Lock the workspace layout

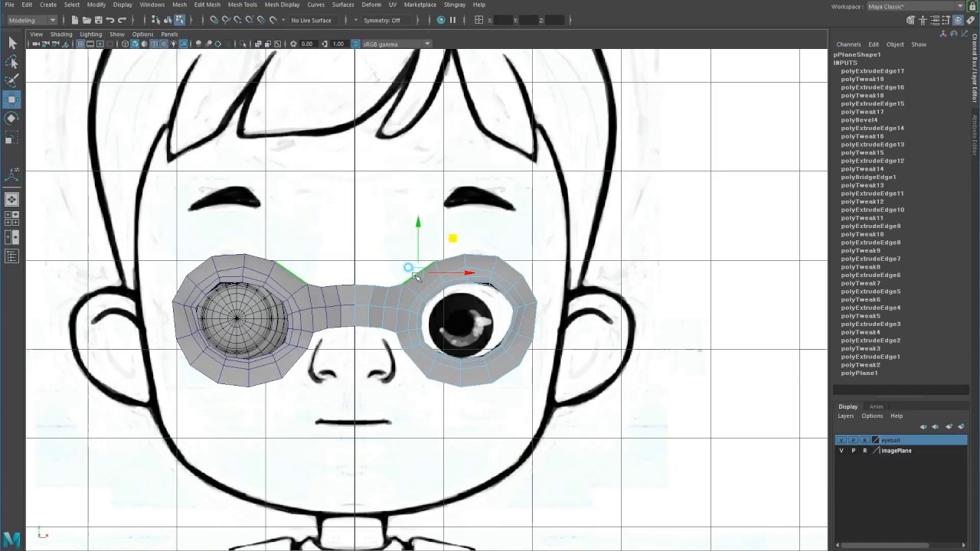coord(973,6)
